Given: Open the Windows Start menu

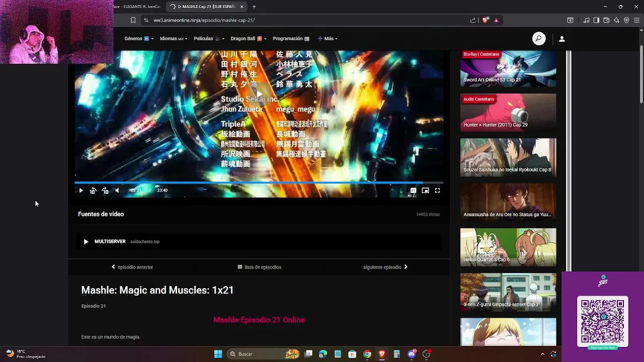Looking at the screenshot, I should 218,354.
